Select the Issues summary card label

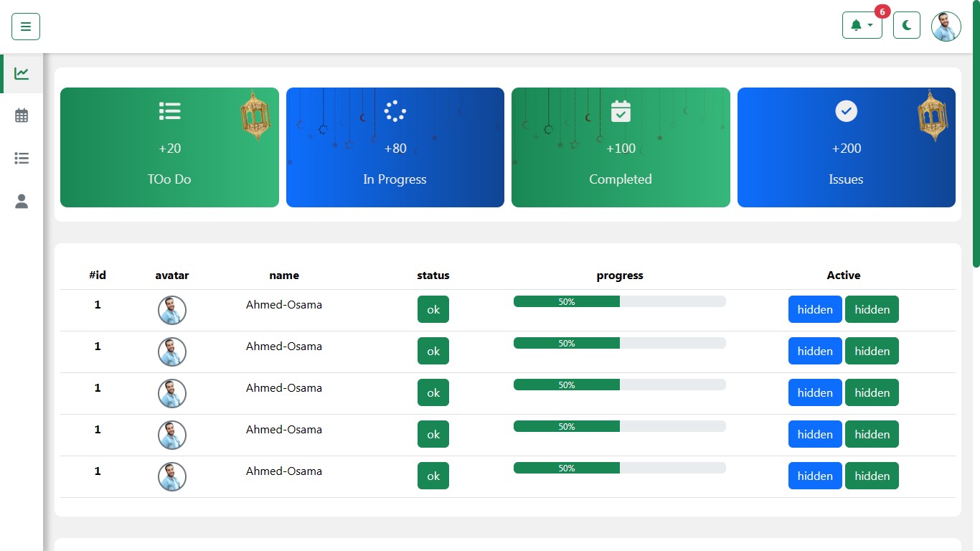pos(846,179)
